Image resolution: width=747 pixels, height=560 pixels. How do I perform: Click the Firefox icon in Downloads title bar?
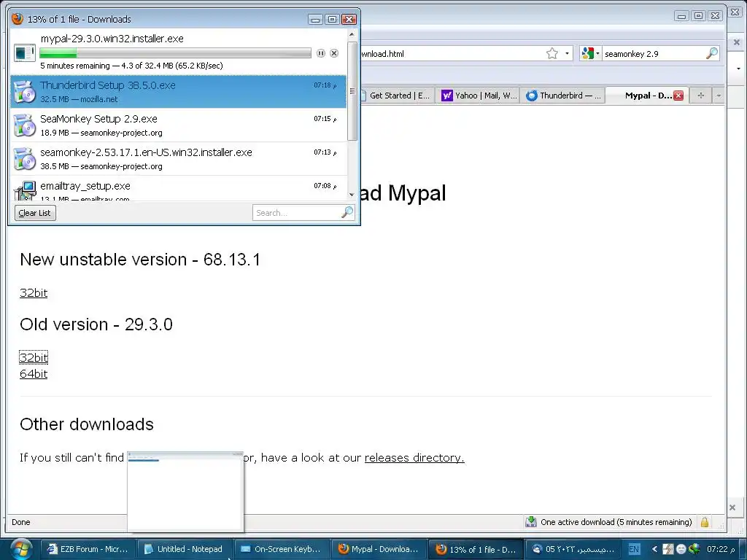[x=18, y=18]
